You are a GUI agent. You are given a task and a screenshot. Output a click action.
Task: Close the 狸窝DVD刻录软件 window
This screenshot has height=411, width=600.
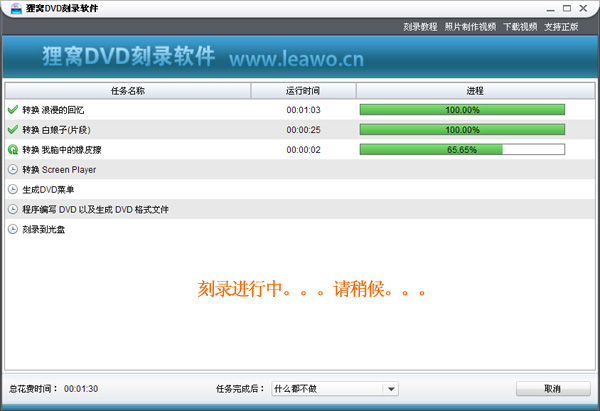[x=583, y=8]
